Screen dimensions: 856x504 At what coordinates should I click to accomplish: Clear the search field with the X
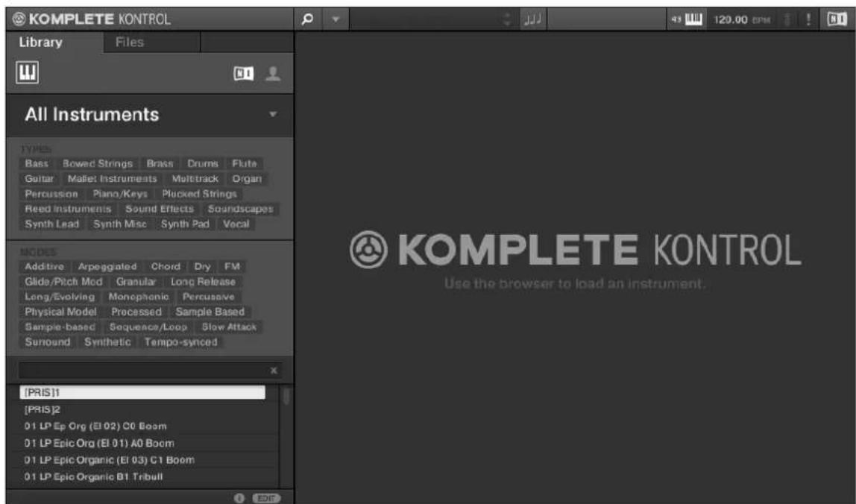click(x=274, y=371)
